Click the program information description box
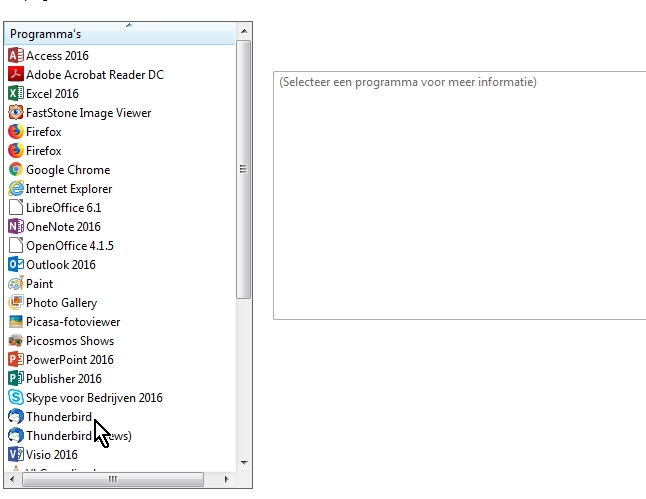Image resolution: width=646 pixels, height=499 pixels. pos(460,195)
